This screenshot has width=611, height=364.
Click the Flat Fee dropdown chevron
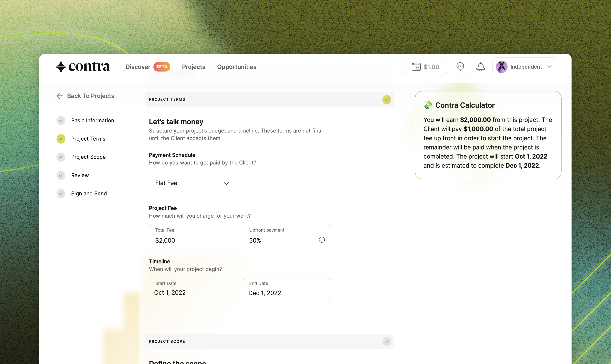226,184
